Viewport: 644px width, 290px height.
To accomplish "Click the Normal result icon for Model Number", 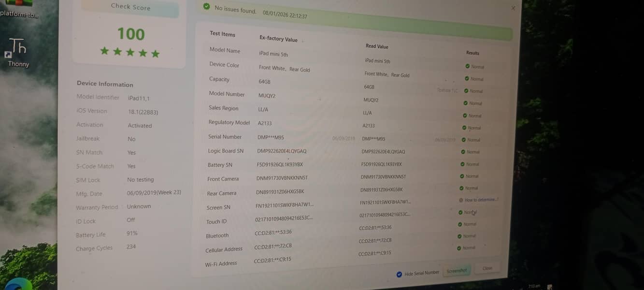I will pyautogui.click(x=465, y=103).
